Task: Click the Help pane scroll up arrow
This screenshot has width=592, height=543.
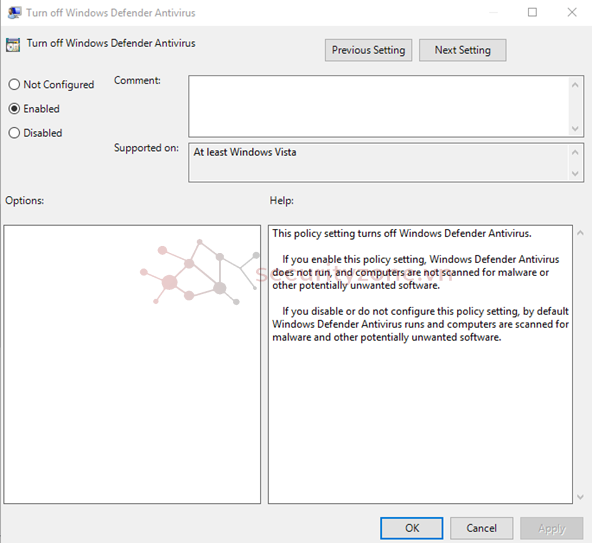Action: 580,233
